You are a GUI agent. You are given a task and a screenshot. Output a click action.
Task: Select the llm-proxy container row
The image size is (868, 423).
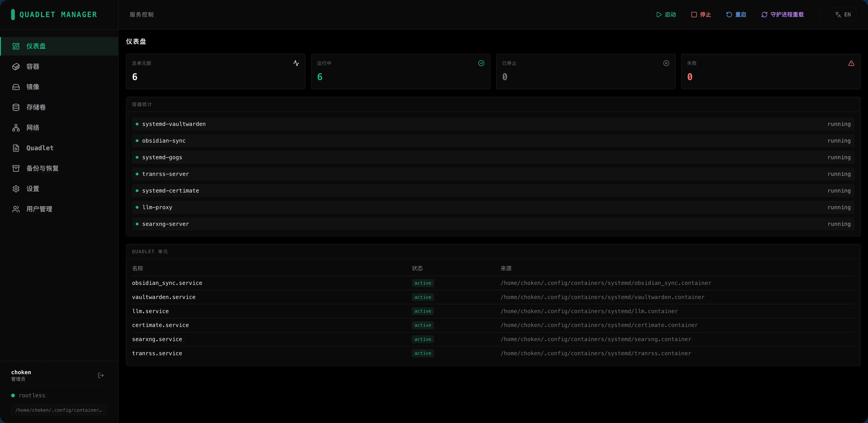click(493, 208)
